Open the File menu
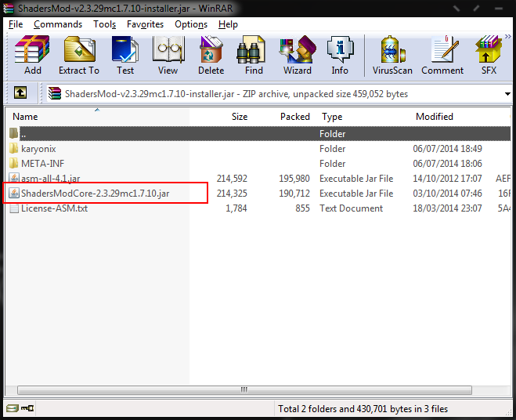Screen dimensions: 516x420 [16, 24]
